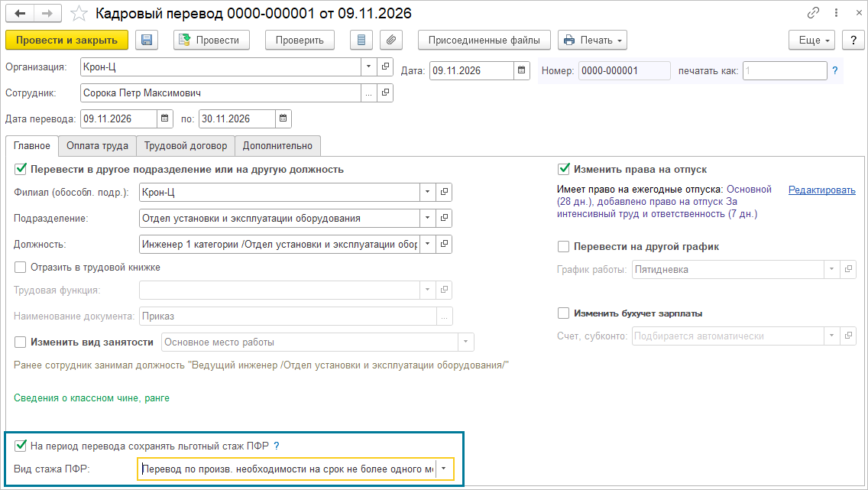The height and width of the screenshot is (490, 868).
Task: Open the Организация record in new window
Action: 385,67
